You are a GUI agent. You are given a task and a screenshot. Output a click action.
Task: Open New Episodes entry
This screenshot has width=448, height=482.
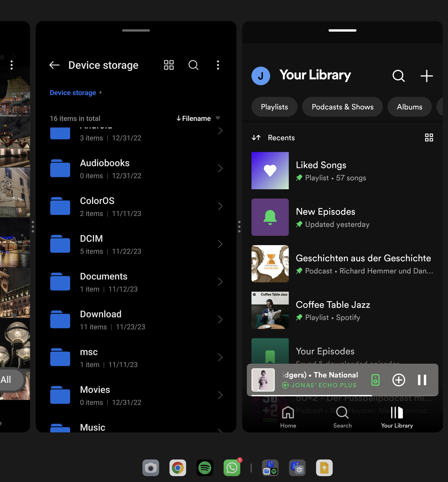click(x=342, y=217)
